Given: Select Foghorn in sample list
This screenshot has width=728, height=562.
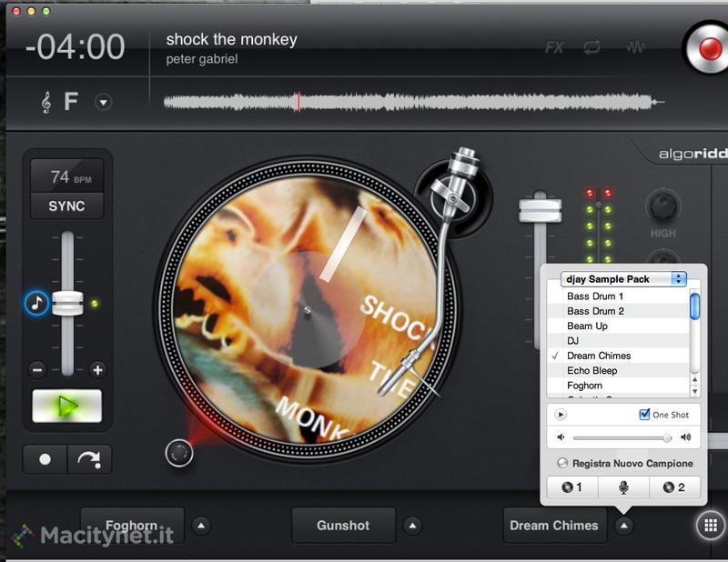Looking at the screenshot, I should point(618,386).
